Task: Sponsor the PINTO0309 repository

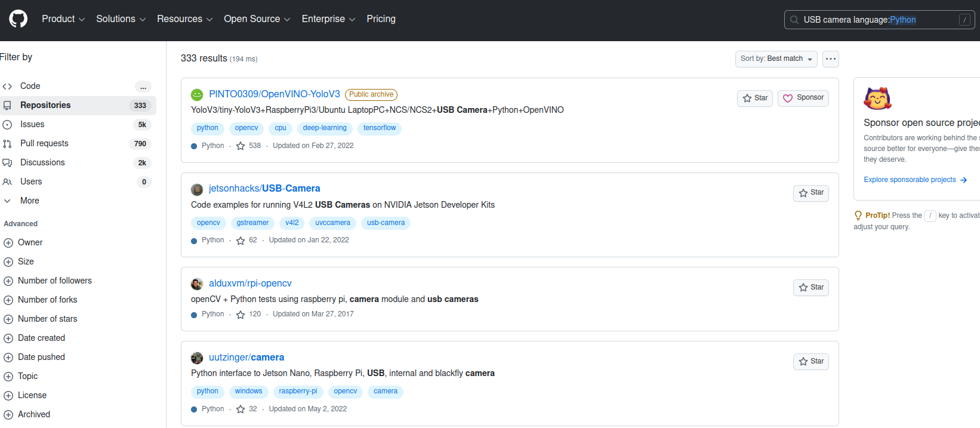Action: pos(803,98)
